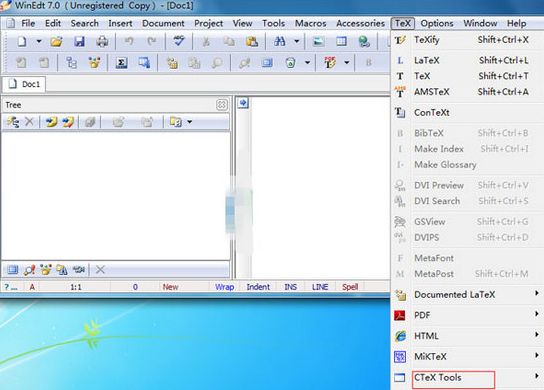Open the Options menu

(x=437, y=23)
